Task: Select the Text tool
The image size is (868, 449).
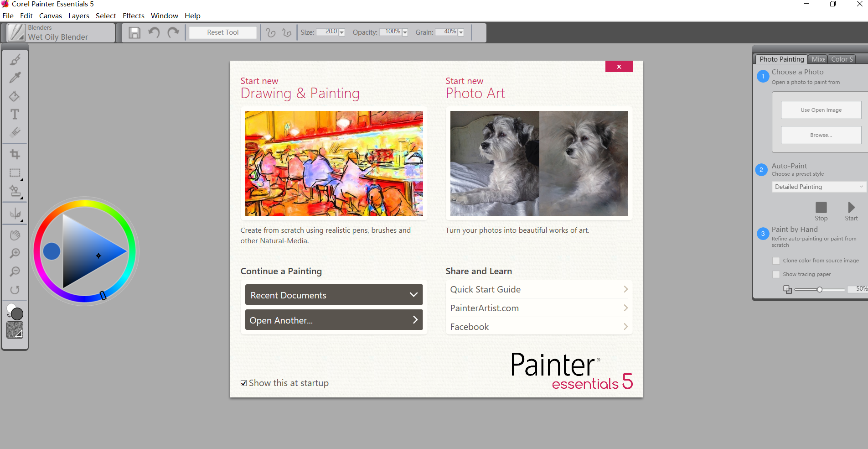Action: pyautogui.click(x=15, y=114)
